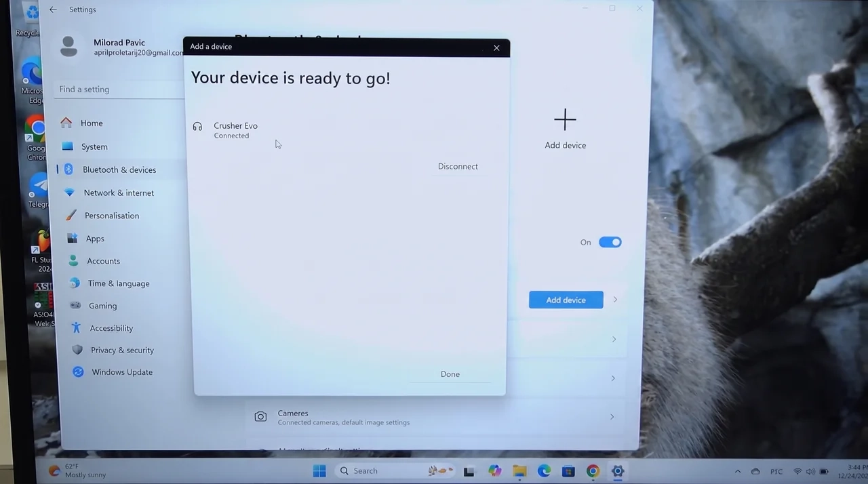Open the Windows Update page

point(121,372)
